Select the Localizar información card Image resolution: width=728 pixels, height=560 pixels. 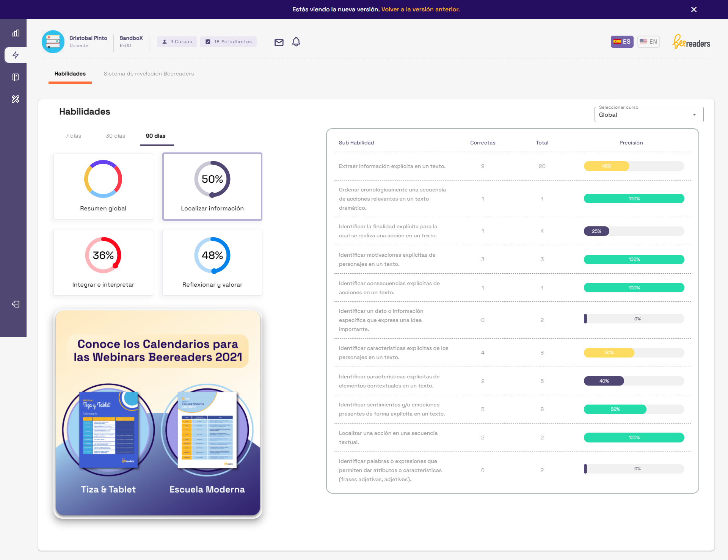[x=212, y=186]
